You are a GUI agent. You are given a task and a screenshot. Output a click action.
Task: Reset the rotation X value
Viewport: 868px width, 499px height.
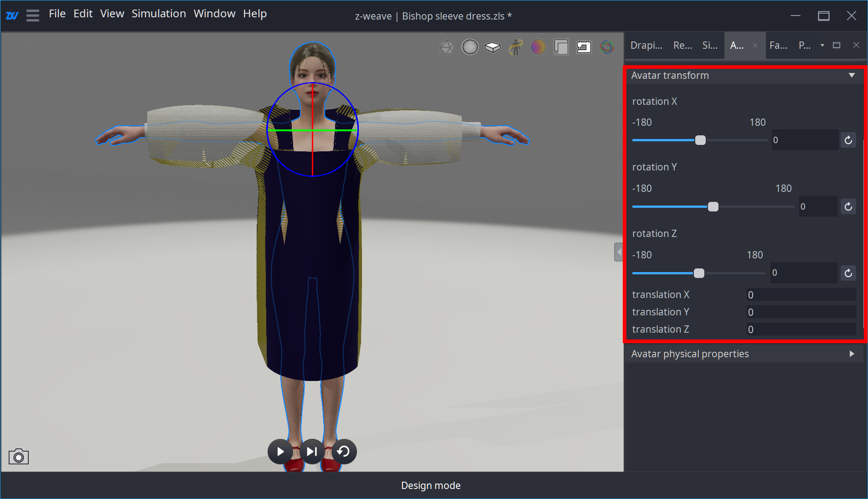click(848, 140)
